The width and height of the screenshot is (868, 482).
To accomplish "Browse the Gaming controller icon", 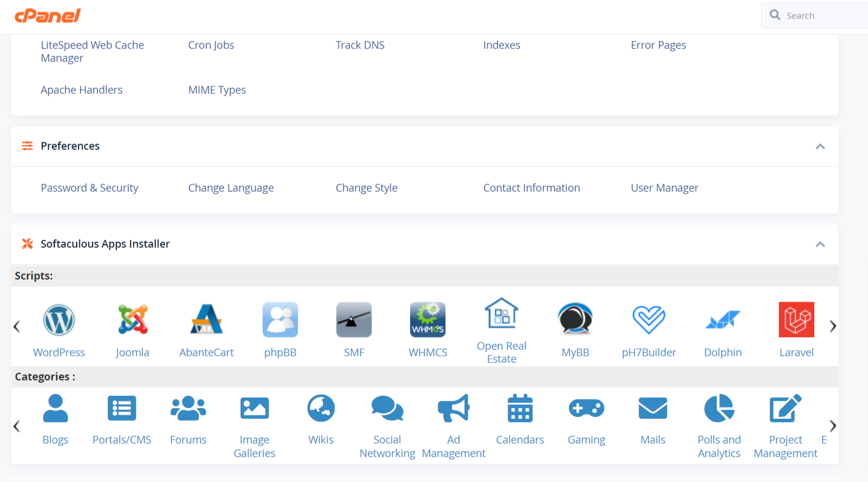I will [587, 408].
